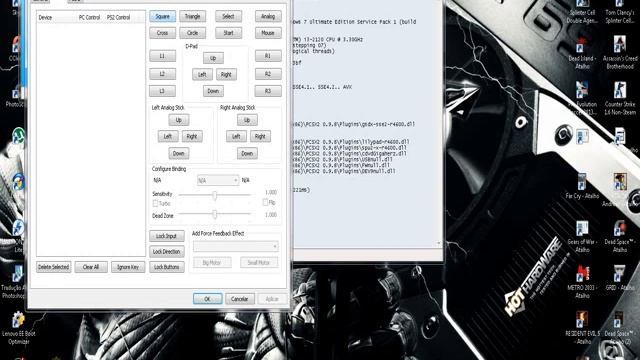
Task: Bind Left Analog Stick Down
Action: pyautogui.click(x=179, y=153)
